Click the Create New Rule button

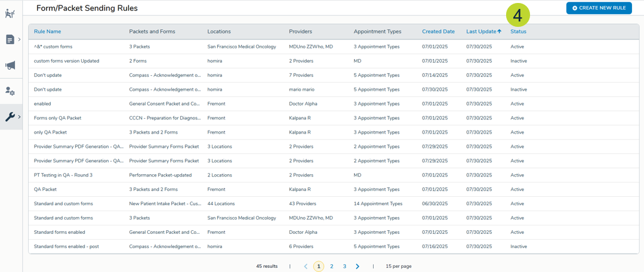599,8
